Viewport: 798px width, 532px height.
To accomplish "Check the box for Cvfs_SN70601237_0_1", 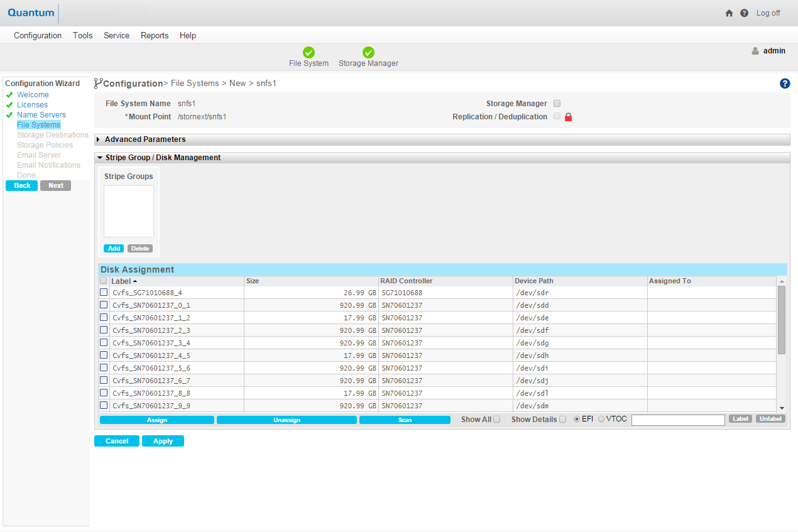I will 104,305.
